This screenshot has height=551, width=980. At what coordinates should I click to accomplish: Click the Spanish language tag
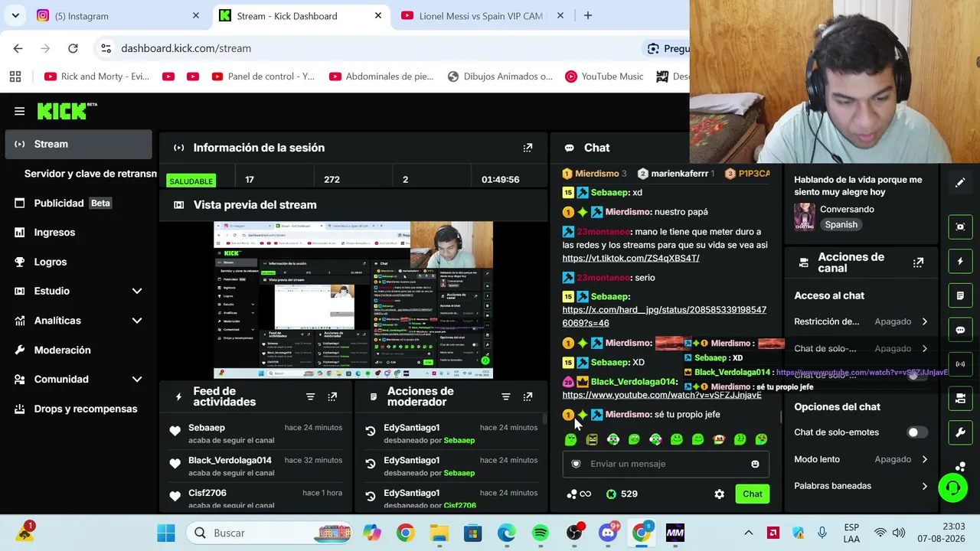pos(841,225)
